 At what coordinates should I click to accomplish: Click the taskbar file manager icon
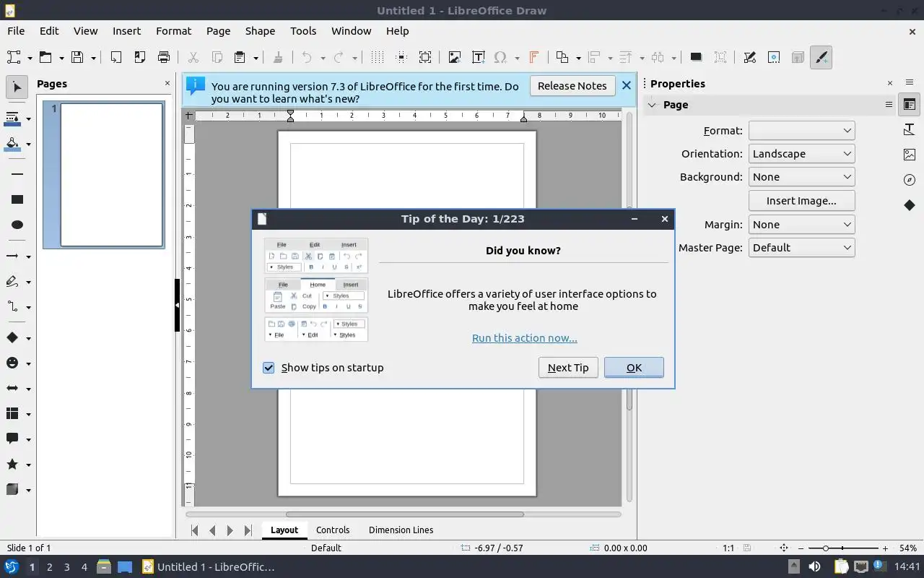pos(104,567)
